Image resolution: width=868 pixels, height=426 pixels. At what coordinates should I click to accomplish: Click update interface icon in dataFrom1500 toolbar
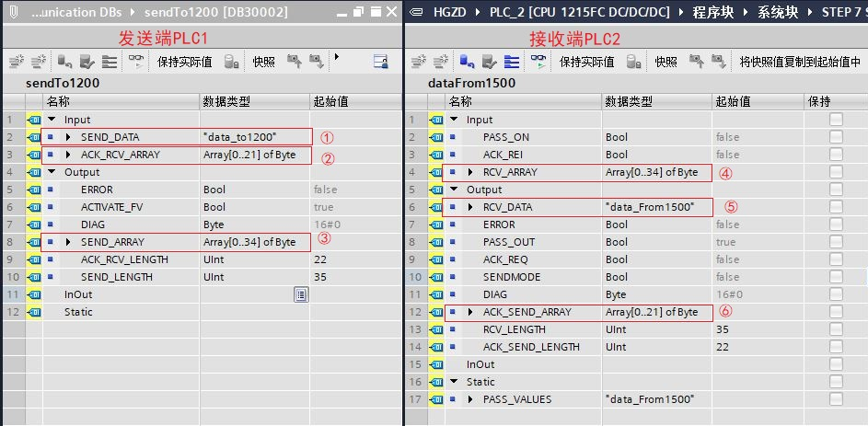490,62
